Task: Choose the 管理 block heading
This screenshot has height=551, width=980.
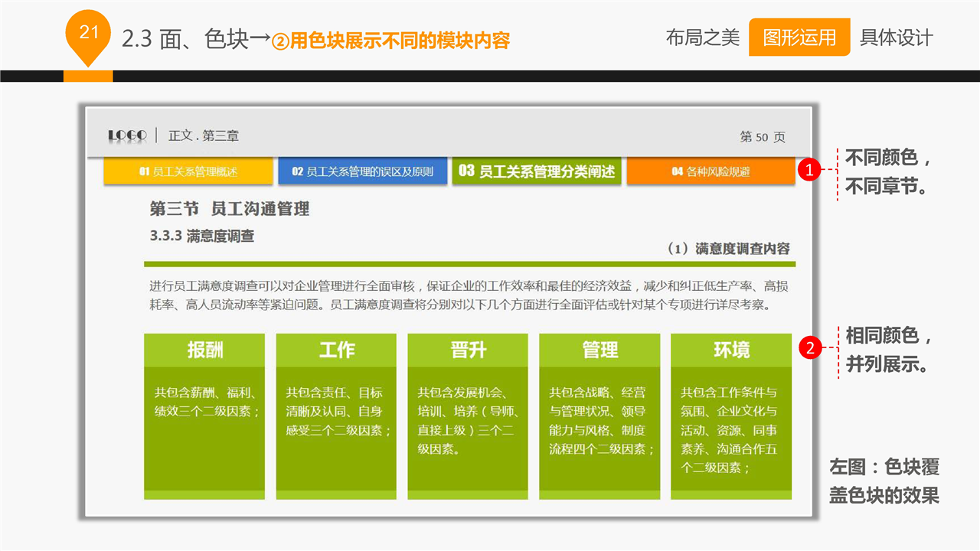Action: pos(599,350)
